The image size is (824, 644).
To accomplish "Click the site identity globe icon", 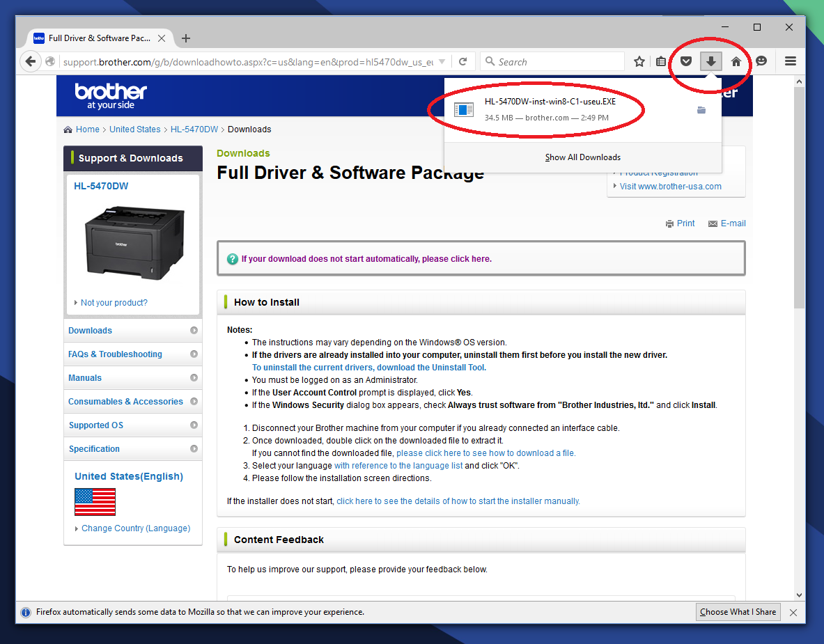I will (50, 61).
